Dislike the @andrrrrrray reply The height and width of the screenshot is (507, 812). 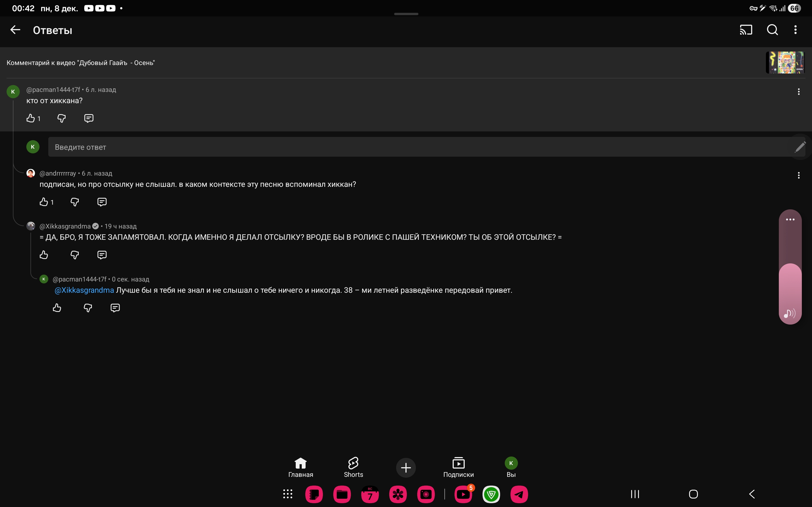click(75, 202)
